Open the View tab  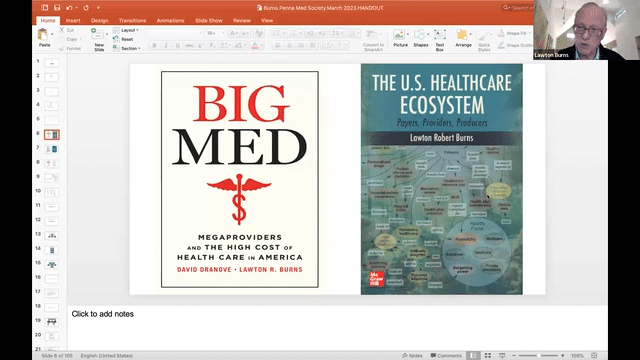point(267,20)
